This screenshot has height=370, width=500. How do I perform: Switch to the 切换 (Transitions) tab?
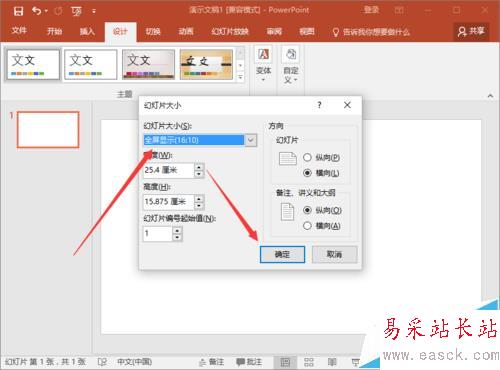coord(153,31)
